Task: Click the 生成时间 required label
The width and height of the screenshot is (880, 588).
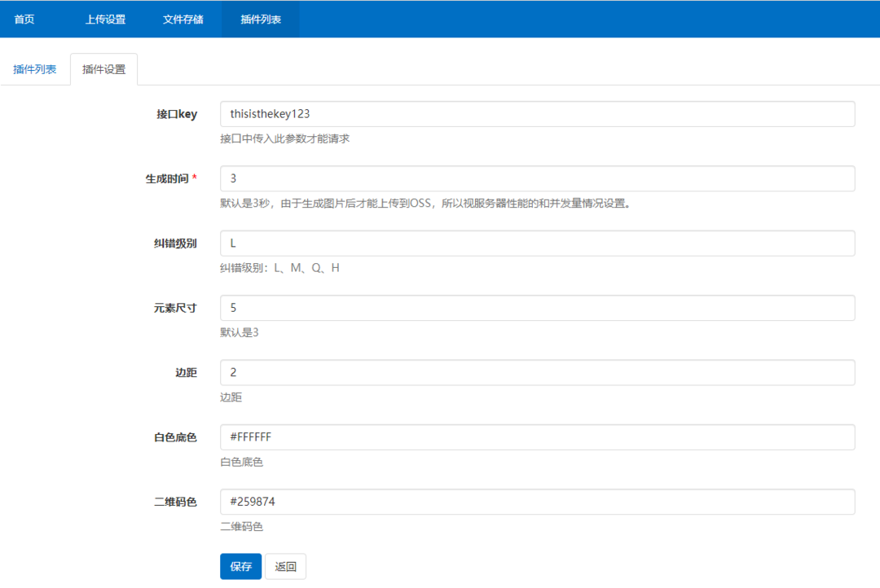Action: click(x=171, y=178)
